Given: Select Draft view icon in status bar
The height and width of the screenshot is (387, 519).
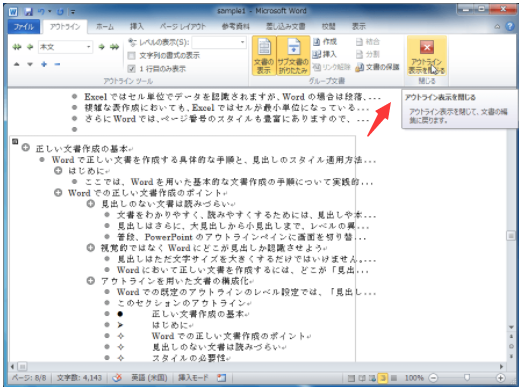Looking at the screenshot, I should click(394, 378).
